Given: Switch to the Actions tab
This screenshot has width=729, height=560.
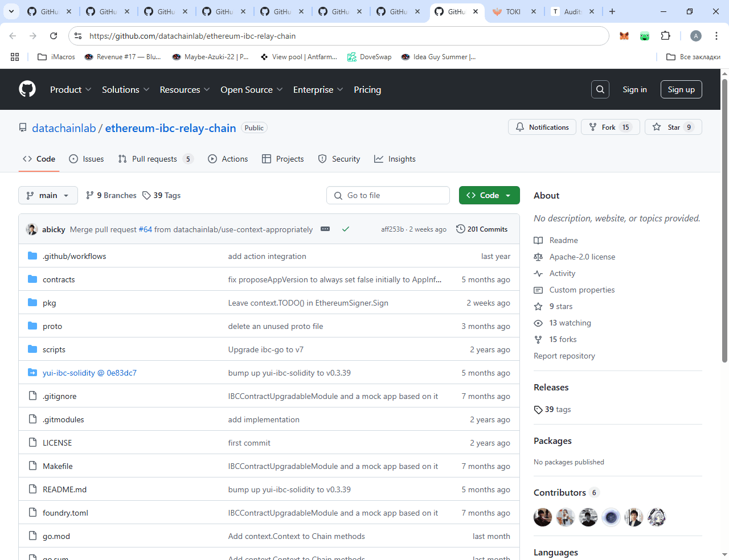Looking at the screenshot, I should (x=228, y=159).
